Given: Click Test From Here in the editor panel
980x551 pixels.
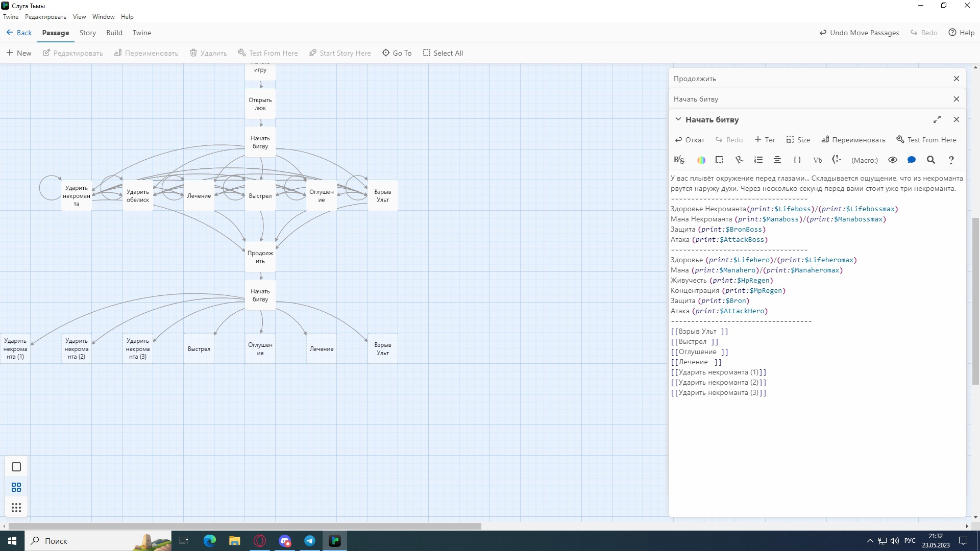Looking at the screenshot, I should pyautogui.click(x=926, y=140).
